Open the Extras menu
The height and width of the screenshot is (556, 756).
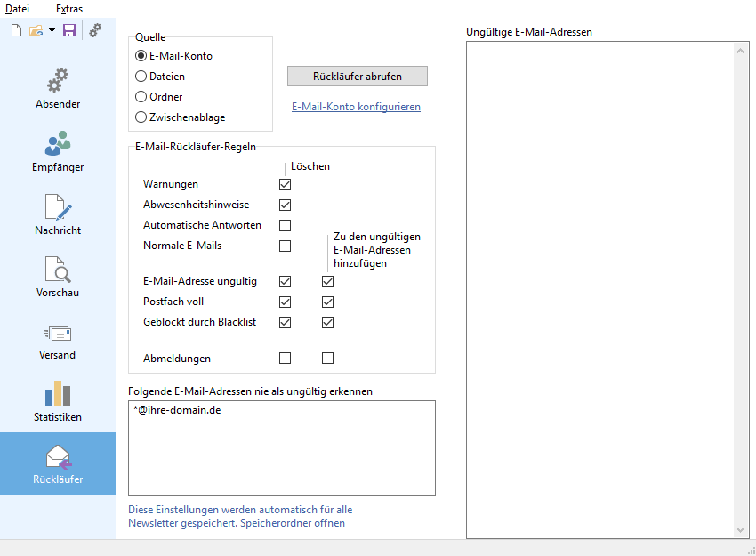tap(68, 9)
